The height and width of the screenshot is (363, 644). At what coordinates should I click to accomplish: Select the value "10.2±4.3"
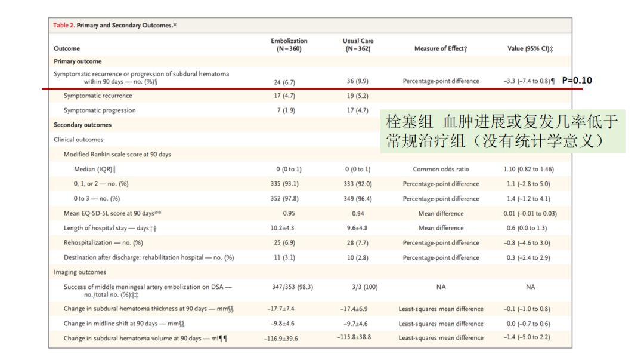point(282,227)
